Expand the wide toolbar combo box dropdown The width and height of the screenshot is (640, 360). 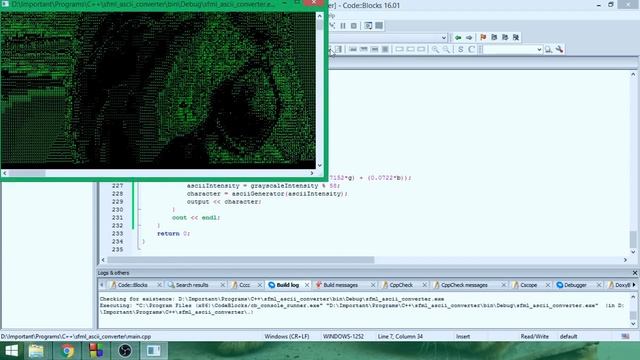[444, 38]
